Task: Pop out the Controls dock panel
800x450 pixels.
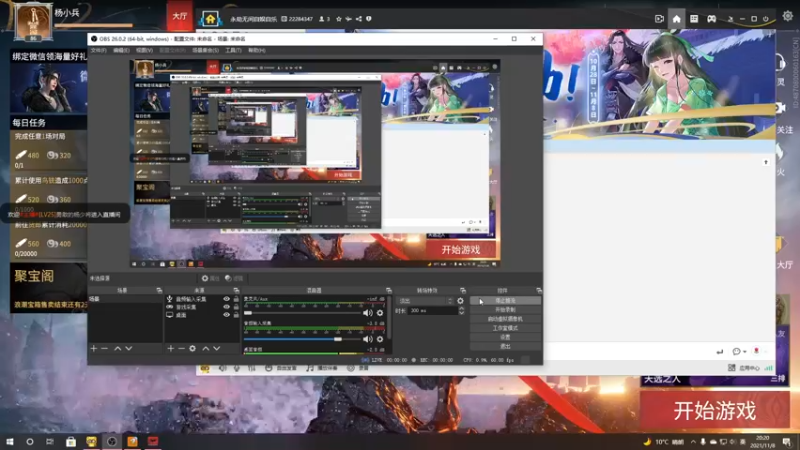Action: point(539,290)
